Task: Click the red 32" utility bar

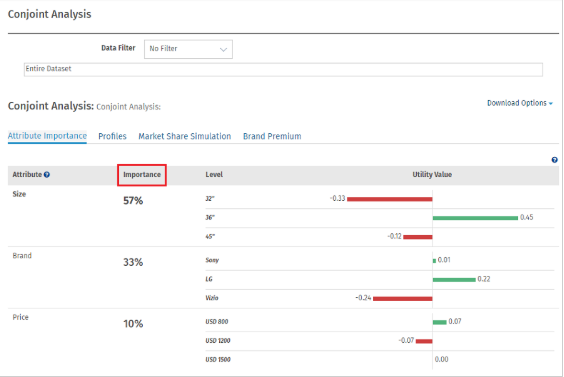Action: pyautogui.click(x=390, y=199)
